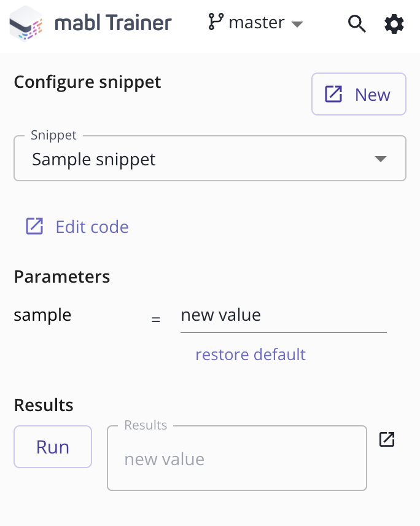Run the snippet
Image resolution: width=420 pixels, height=526 pixels.
pyautogui.click(x=53, y=447)
